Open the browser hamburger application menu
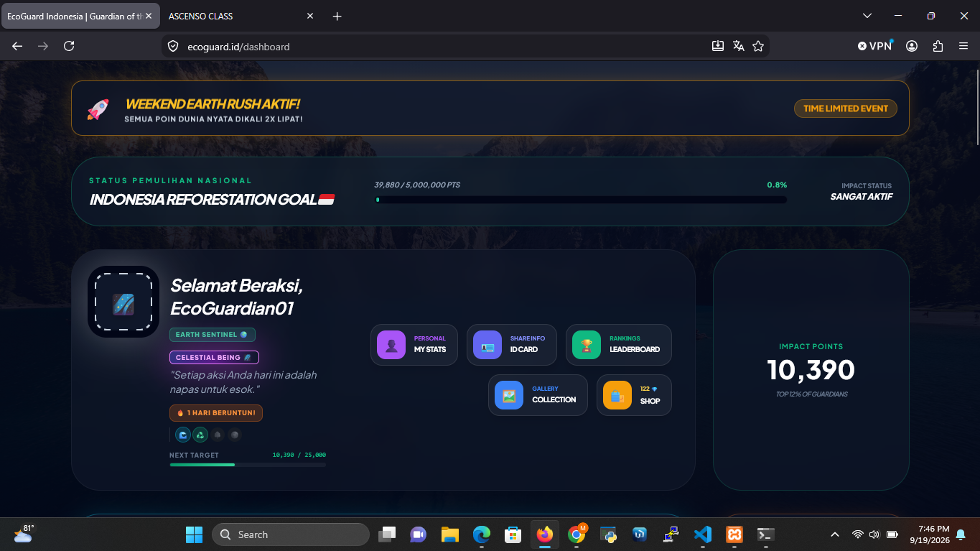Image resolution: width=980 pixels, height=551 pixels. [x=963, y=46]
